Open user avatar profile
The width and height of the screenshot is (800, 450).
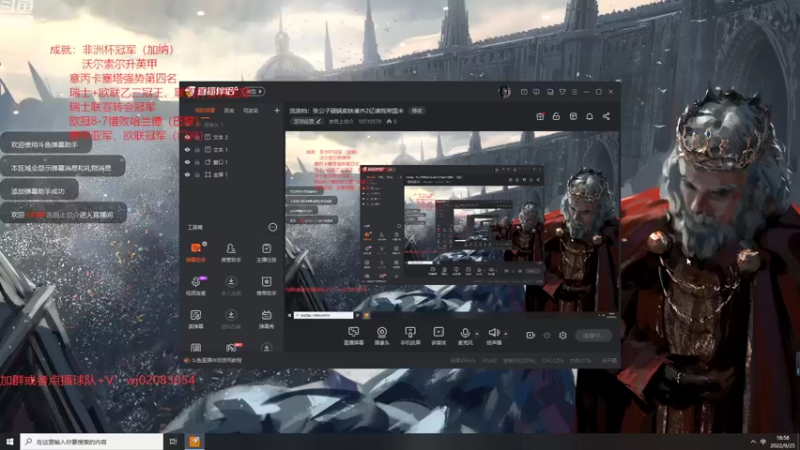(x=505, y=92)
